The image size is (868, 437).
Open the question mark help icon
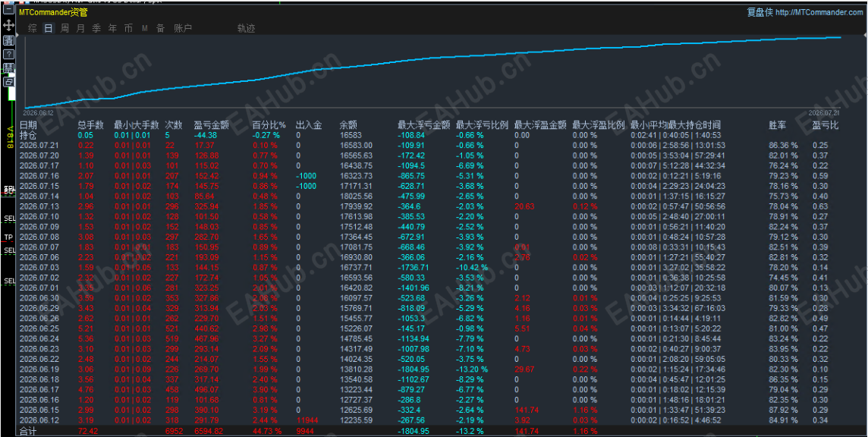(8, 55)
